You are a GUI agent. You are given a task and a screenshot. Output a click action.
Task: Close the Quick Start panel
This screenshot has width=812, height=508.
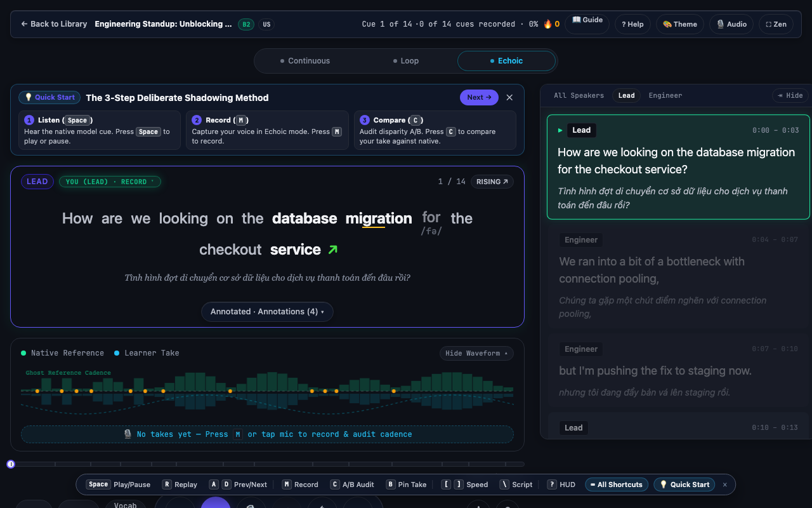509,97
